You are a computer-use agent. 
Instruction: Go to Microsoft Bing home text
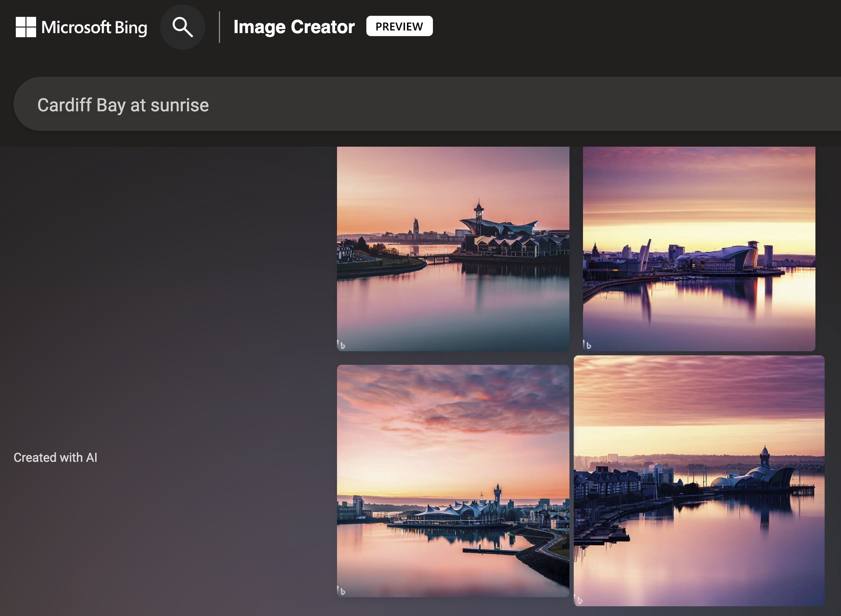click(x=94, y=27)
